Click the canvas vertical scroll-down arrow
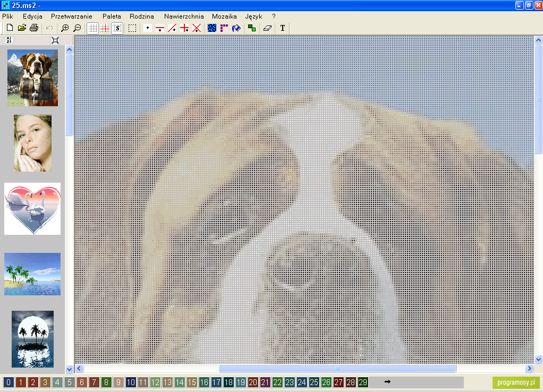The height and width of the screenshot is (392, 543). click(x=539, y=360)
